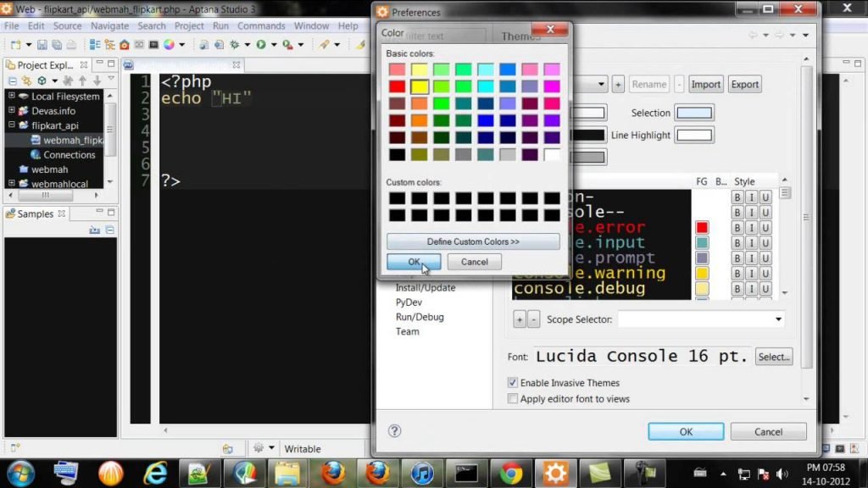Select the Project Explorer tab
This screenshot has height=488, width=868.
coord(45,65)
